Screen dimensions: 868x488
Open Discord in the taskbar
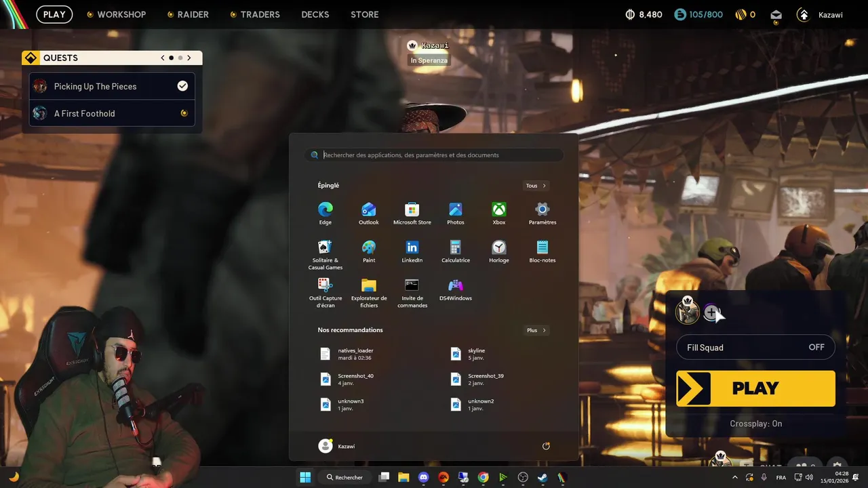pyautogui.click(x=424, y=477)
